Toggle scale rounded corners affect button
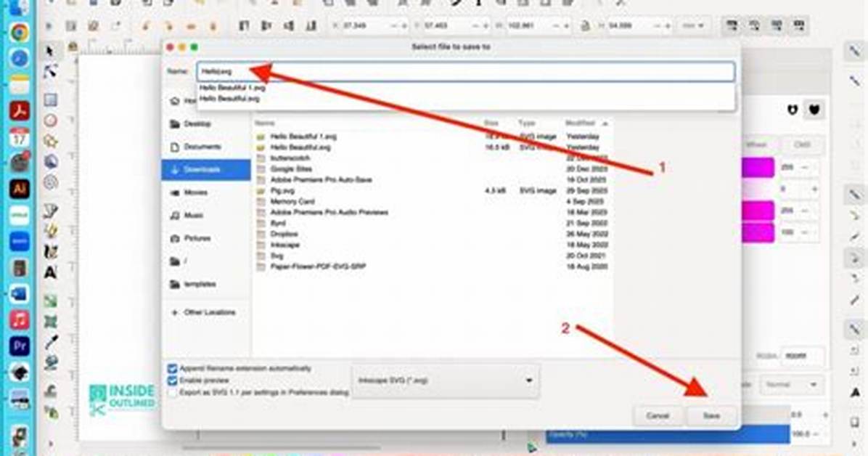This screenshot has height=456, width=868. coord(754,25)
